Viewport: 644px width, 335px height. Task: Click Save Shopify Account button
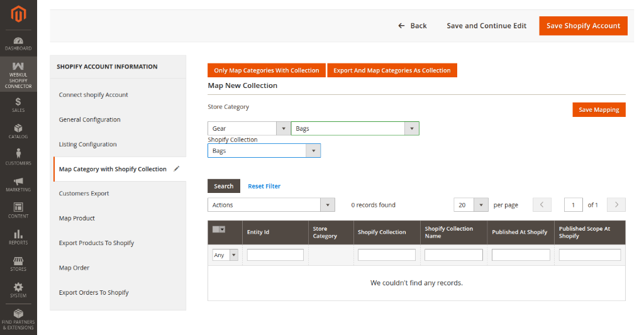tap(583, 26)
